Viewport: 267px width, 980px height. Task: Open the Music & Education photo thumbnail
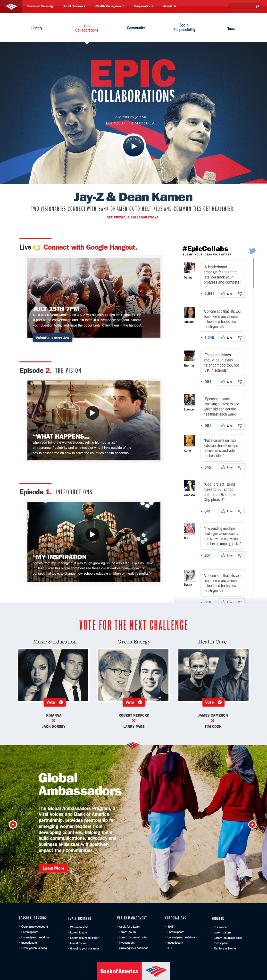pyautogui.click(x=54, y=675)
